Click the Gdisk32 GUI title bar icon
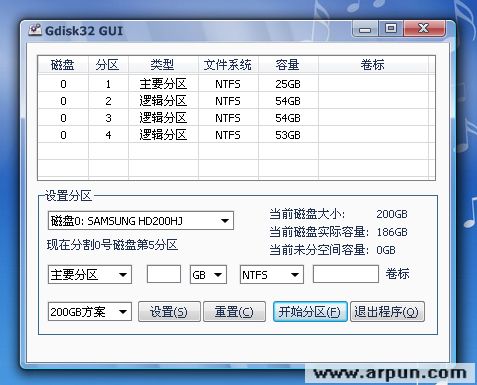Screen dimensions: 477x385 coord(35,30)
